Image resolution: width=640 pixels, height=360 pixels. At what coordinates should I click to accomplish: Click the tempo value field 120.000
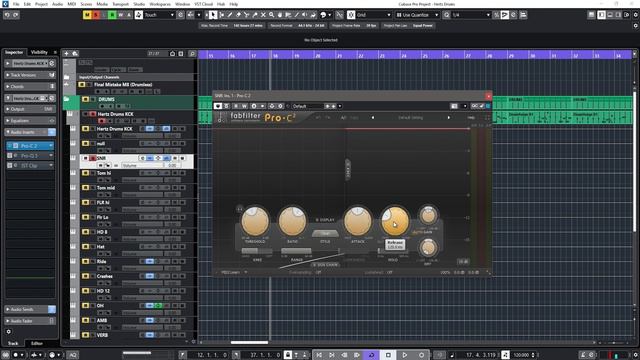[522, 355]
